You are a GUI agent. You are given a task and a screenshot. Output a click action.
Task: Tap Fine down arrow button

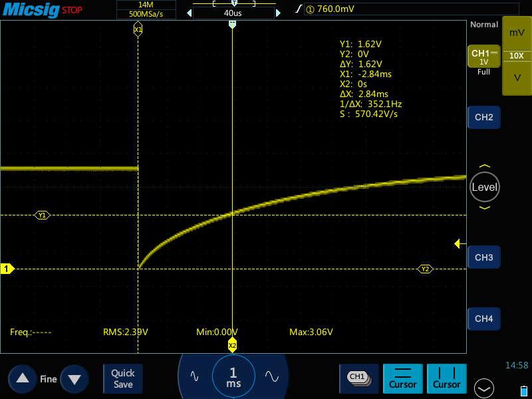(x=74, y=379)
